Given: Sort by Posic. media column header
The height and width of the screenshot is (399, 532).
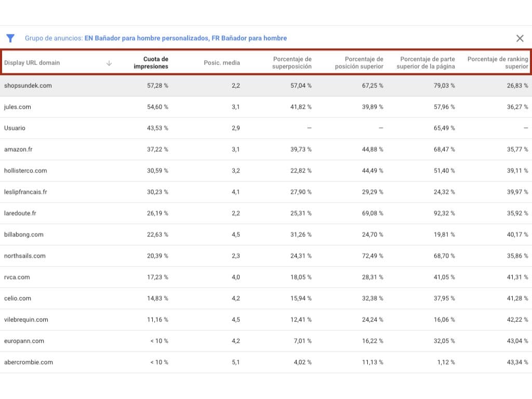Looking at the screenshot, I should [222, 63].
